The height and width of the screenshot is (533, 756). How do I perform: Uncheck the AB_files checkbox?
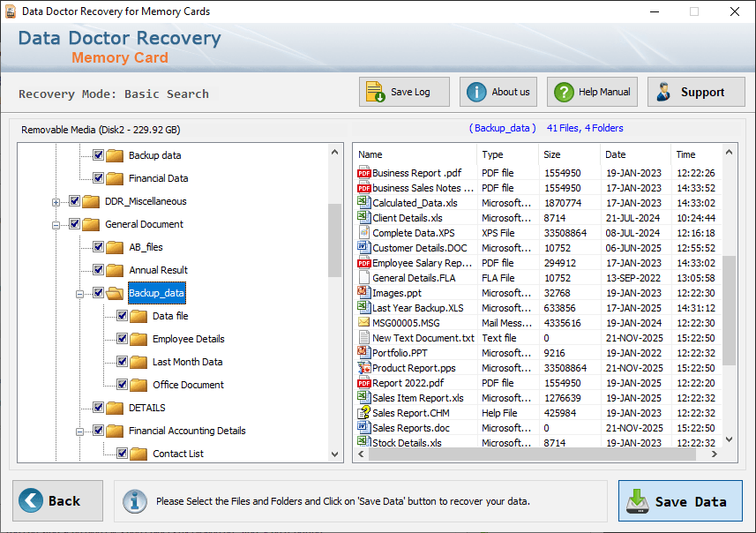click(x=98, y=246)
